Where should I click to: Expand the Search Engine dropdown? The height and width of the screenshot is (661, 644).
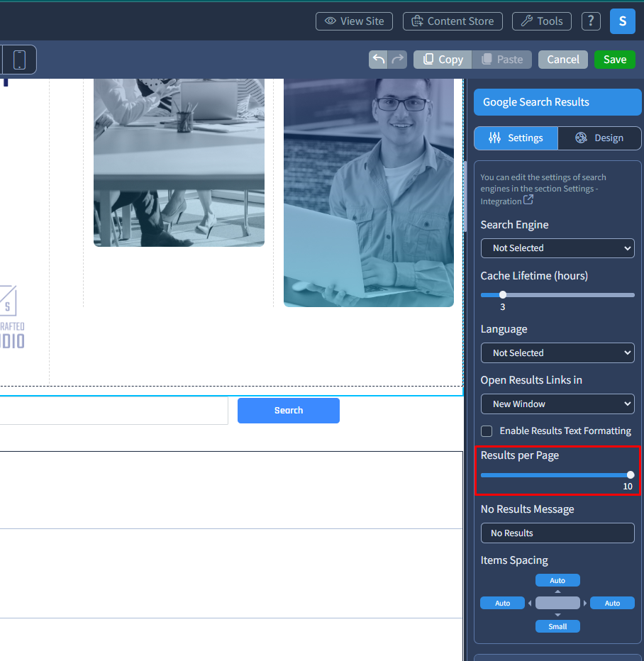pos(557,248)
